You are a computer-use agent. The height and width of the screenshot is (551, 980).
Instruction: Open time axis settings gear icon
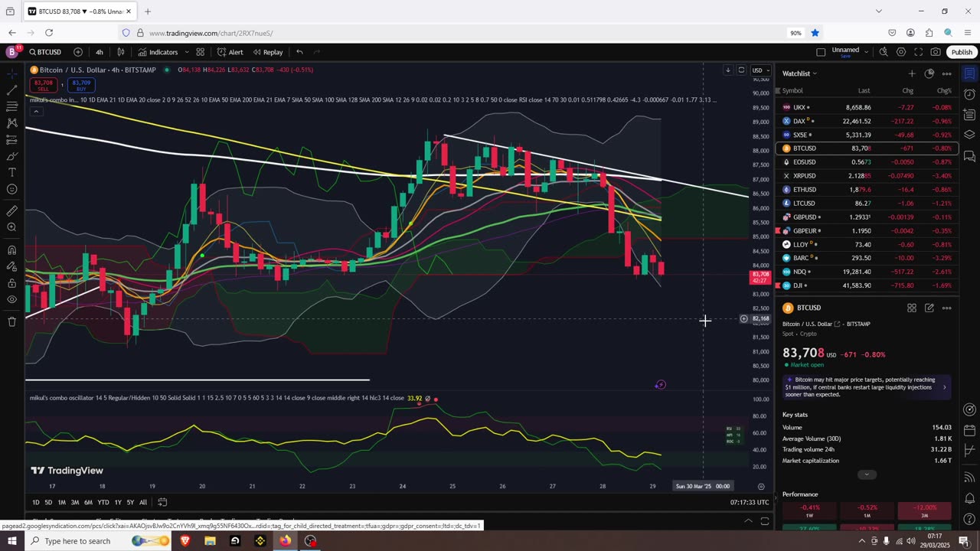pos(760,486)
